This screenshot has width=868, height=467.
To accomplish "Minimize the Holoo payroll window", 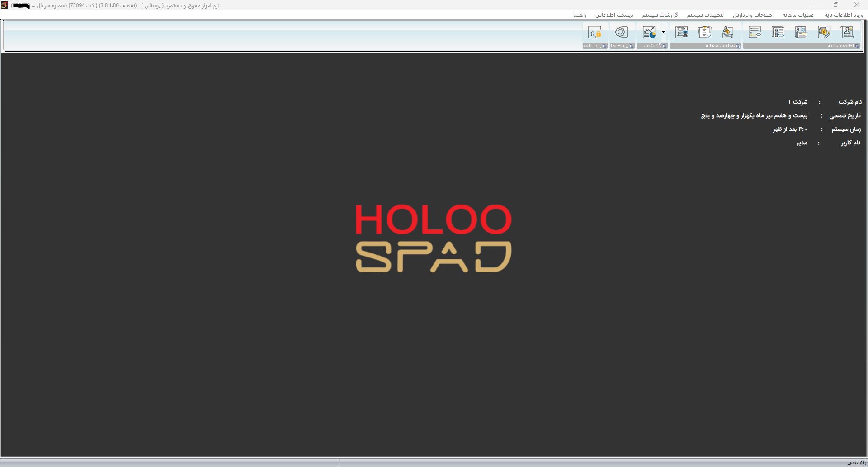I will 816,5.
